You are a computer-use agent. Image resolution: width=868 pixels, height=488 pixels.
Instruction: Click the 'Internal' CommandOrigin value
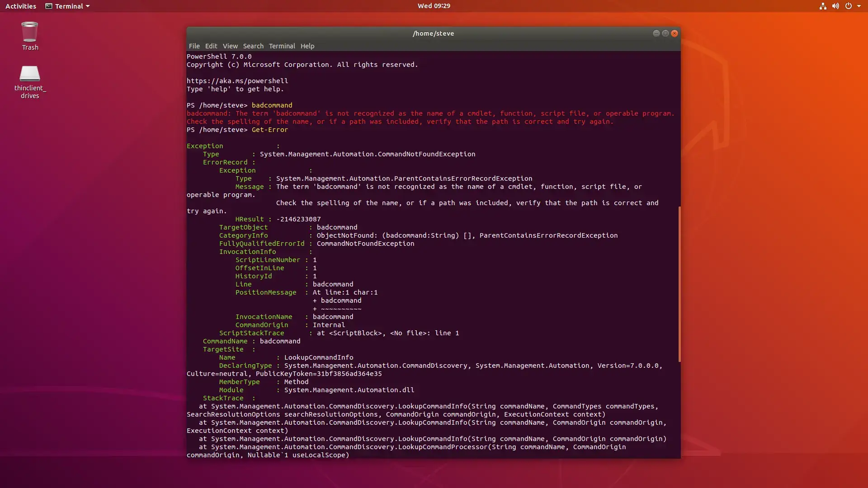[329, 325]
